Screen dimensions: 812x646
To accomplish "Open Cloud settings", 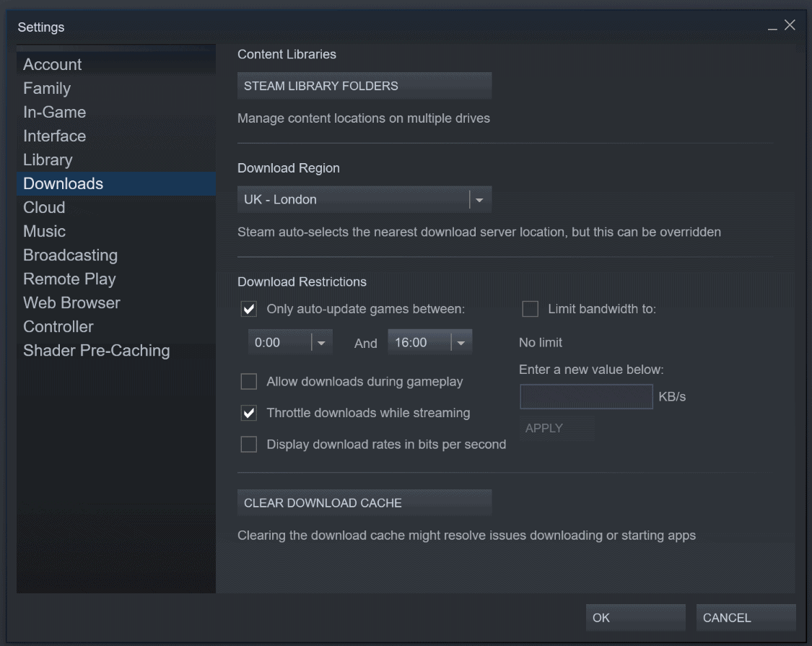I will (44, 207).
